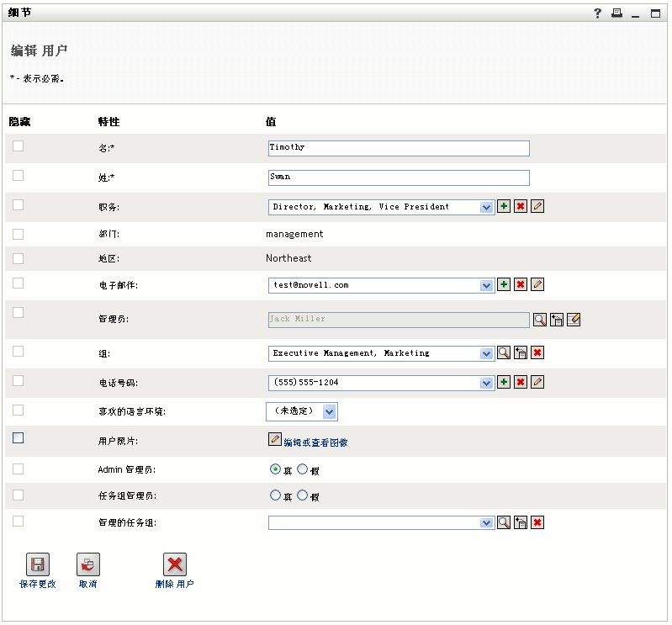The width and height of the screenshot is (672, 625).
Task: Open the 喜欢的语言环境 dropdown
Action: tap(302, 411)
